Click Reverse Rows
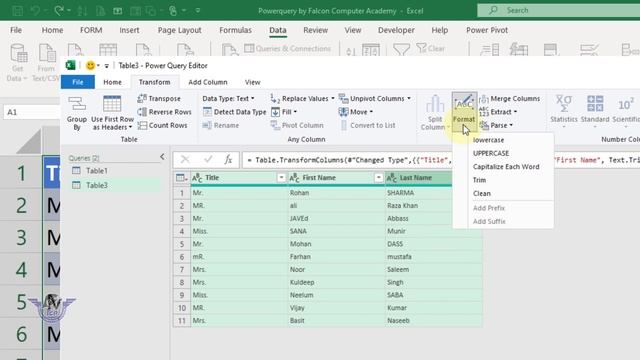Image resolution: width=640 pixels, height=360 pixels. pyautogui.click(x=164, y=112)
